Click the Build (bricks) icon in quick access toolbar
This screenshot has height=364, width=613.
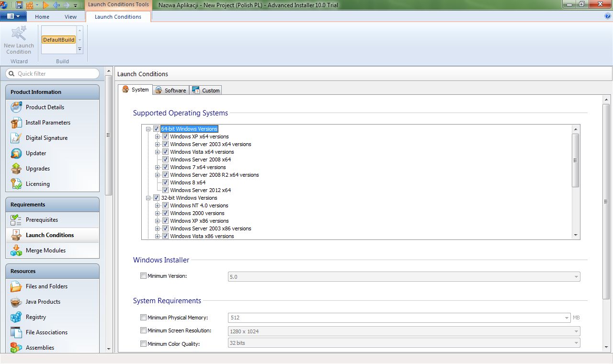(30, 5)
